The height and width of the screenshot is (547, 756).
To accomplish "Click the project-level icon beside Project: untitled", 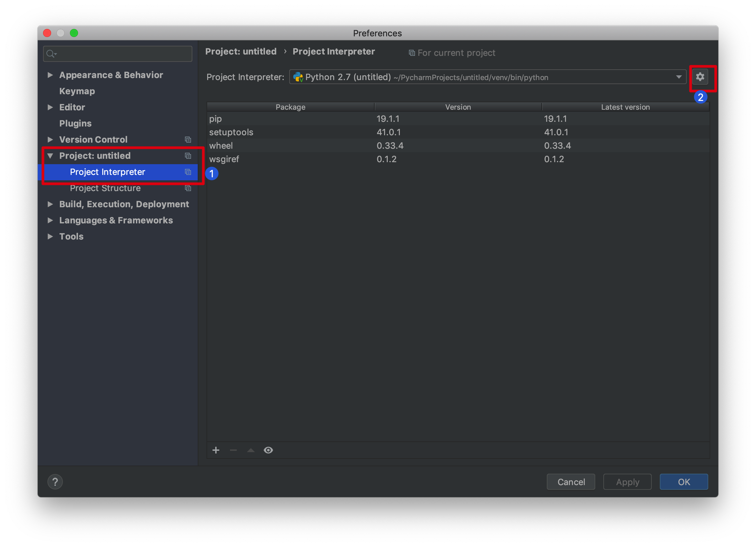I will coord(188,155).
